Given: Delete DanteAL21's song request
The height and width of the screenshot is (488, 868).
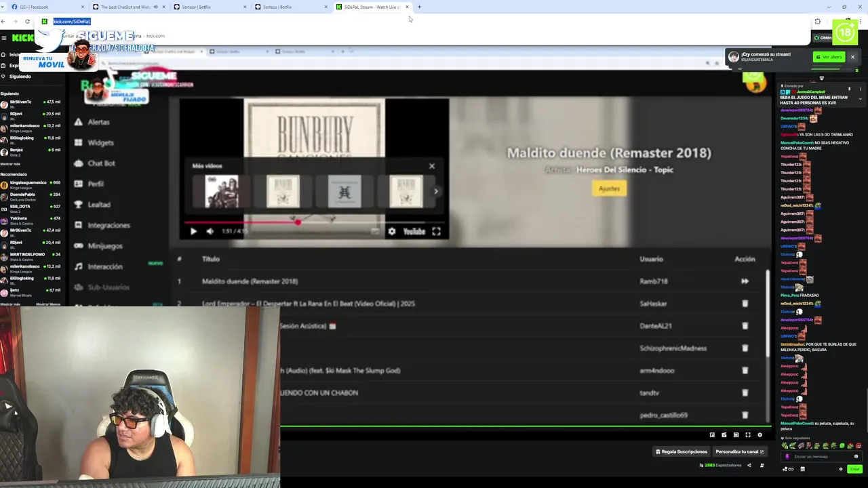Looking at the screenshot, I should [x=745, y=326].
